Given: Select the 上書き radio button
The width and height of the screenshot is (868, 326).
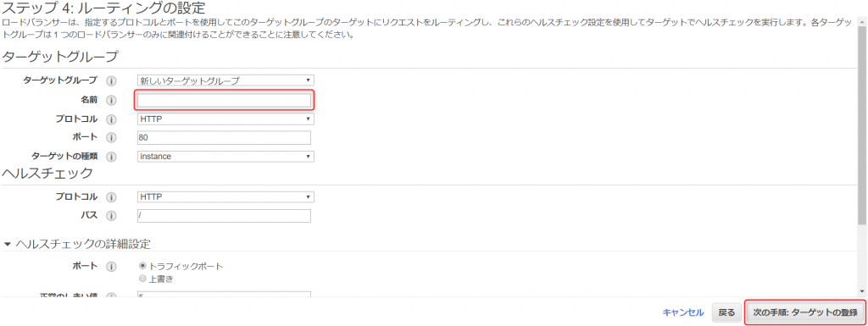Looking at the screenshot, I should tap(142, 279).
